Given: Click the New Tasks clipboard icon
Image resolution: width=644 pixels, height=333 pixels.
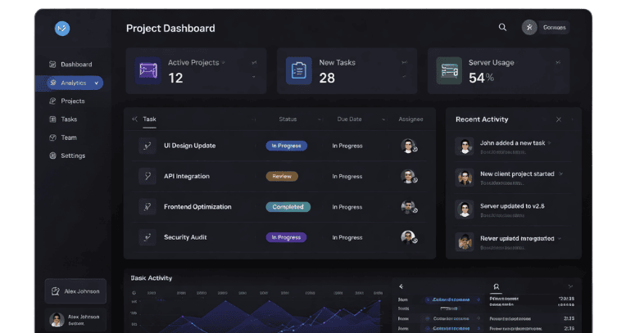Looking at the screenshot, I should click(298, 70).
